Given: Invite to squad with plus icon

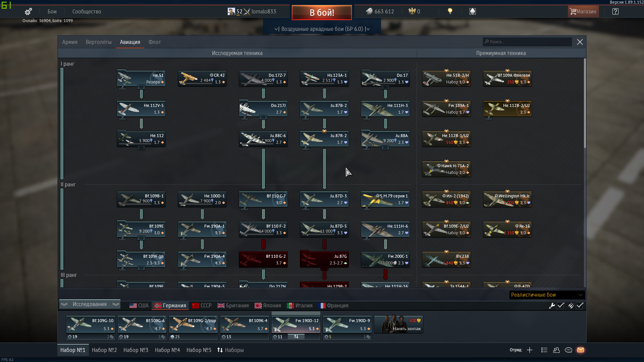Looking at the screenshot, I should tap(530, 350).
